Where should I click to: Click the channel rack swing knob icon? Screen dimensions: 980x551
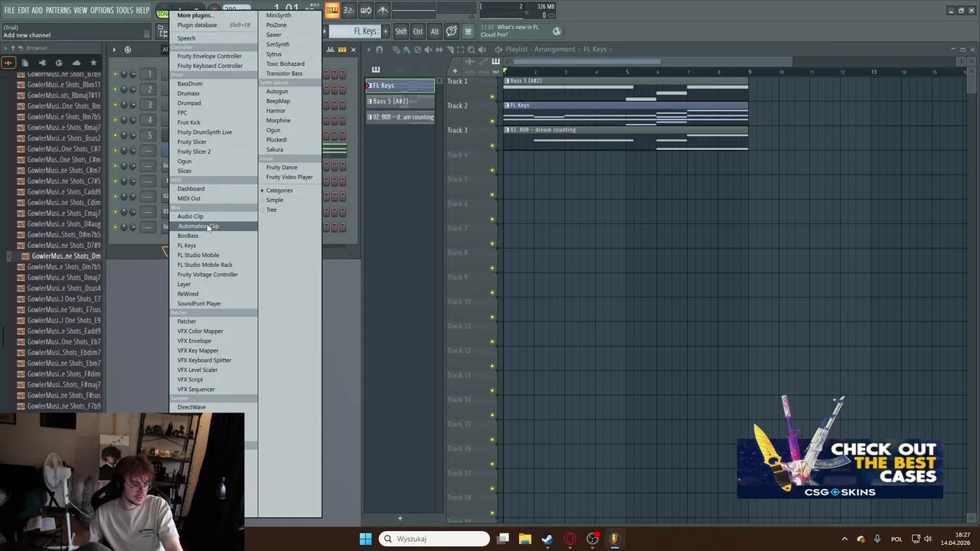[x=128, y=49]
